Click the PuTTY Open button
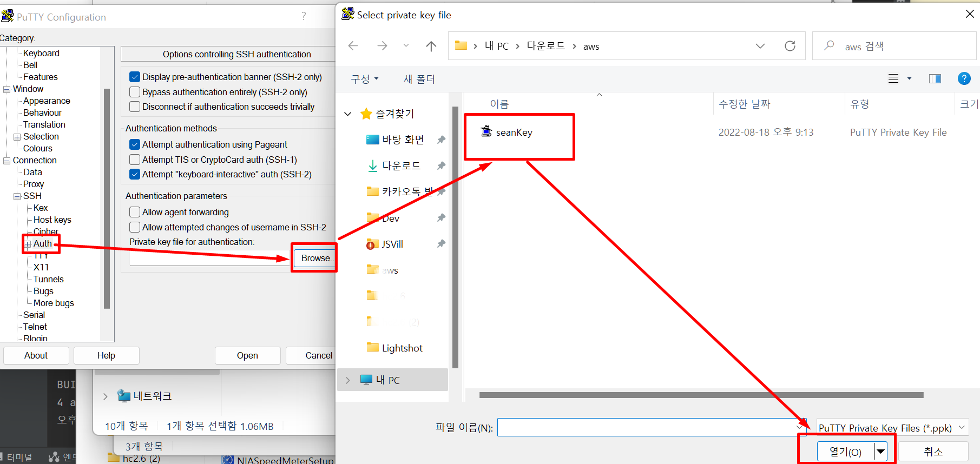The image size is (980, 464). pos(247,355)
